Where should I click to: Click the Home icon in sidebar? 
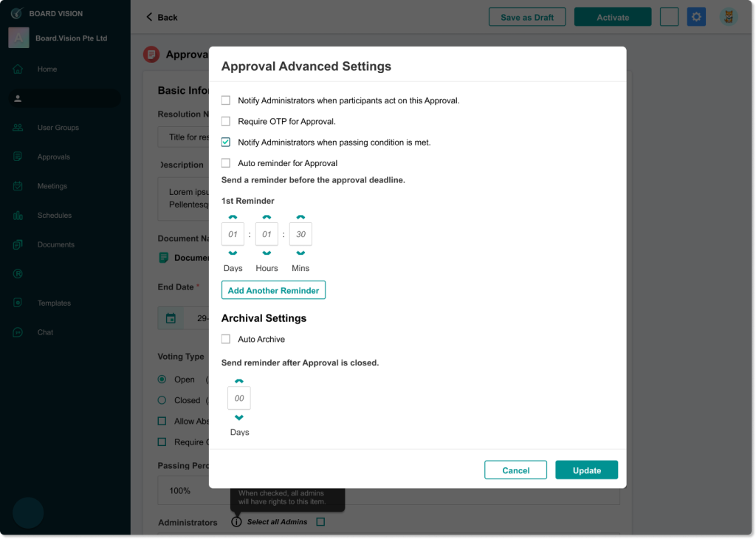[18, 69]
